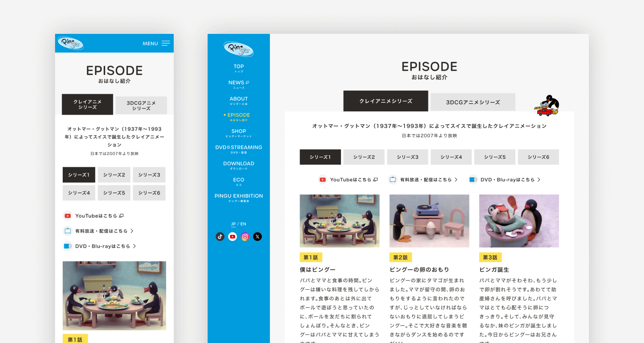Screen dimensions: 644x343
Task: Select desktop シリーズ4 tab
Action: 451,157
